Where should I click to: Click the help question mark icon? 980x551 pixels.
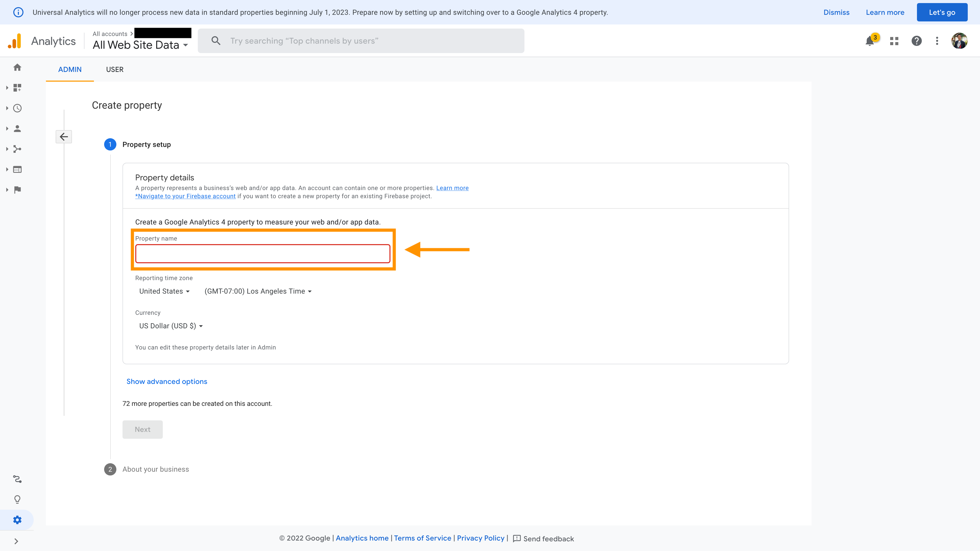[x=916, y=41]
